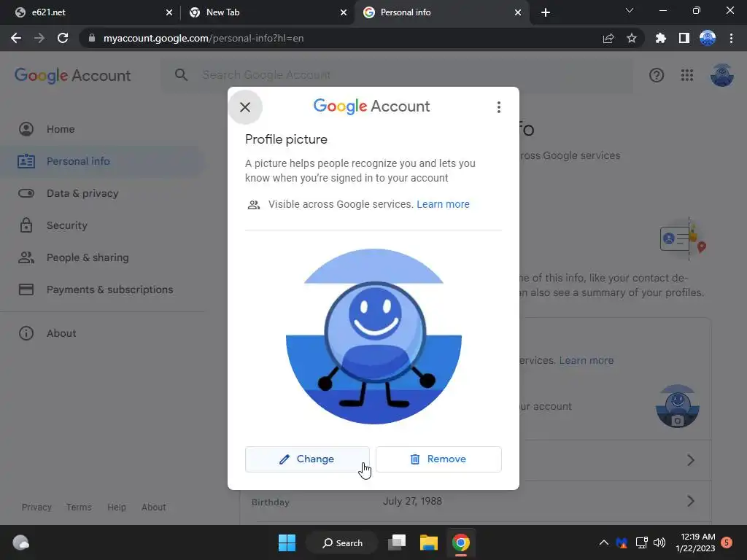This screenshot has height=560, width=747.
Task: Click the address bar URL
Action: pos(204,38)
